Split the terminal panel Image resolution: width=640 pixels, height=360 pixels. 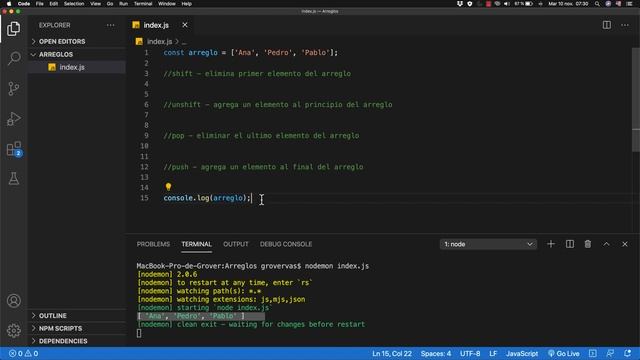570,244
